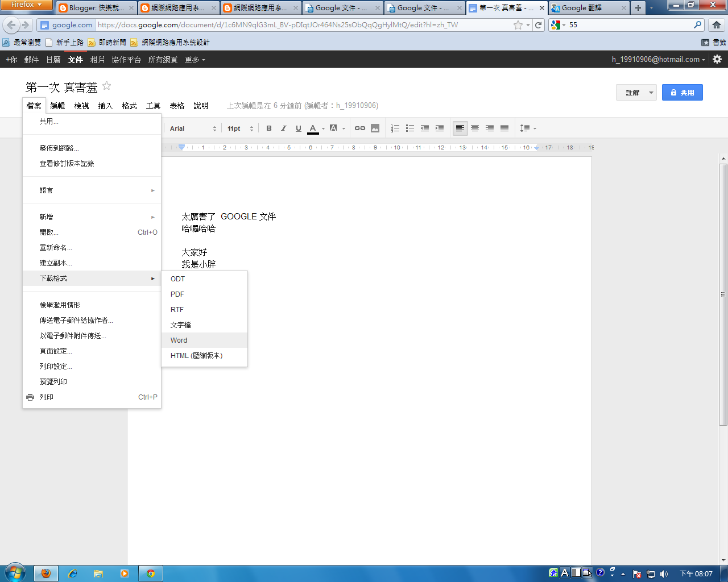
Task: Align text right
Action: pos(490,128)
